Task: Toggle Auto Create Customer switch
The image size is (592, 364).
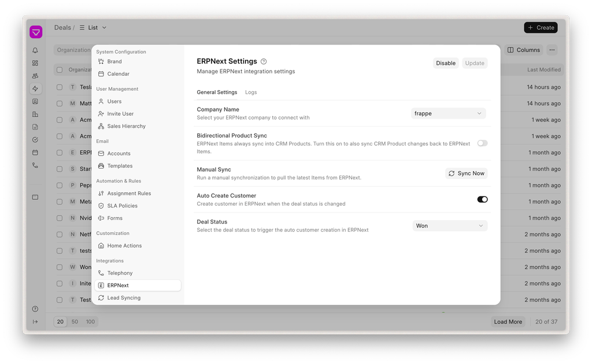Action: pyautogui.click(x=482, y=199)
